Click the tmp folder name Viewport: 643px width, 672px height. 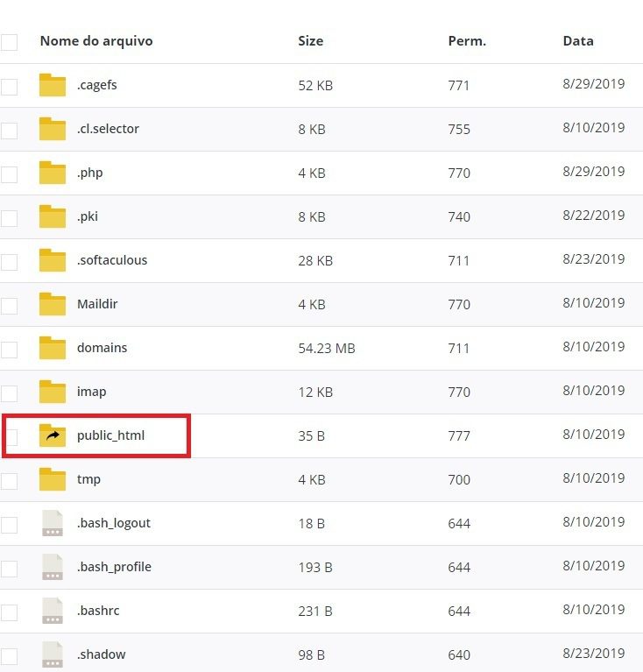pyautogui.click(x=88, y=479)
